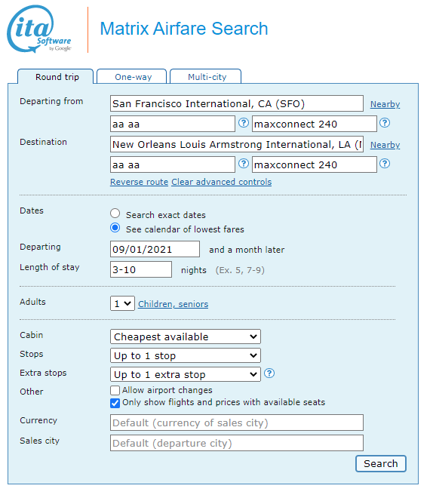Expand the Extra stops dropdown

(185, 374)
